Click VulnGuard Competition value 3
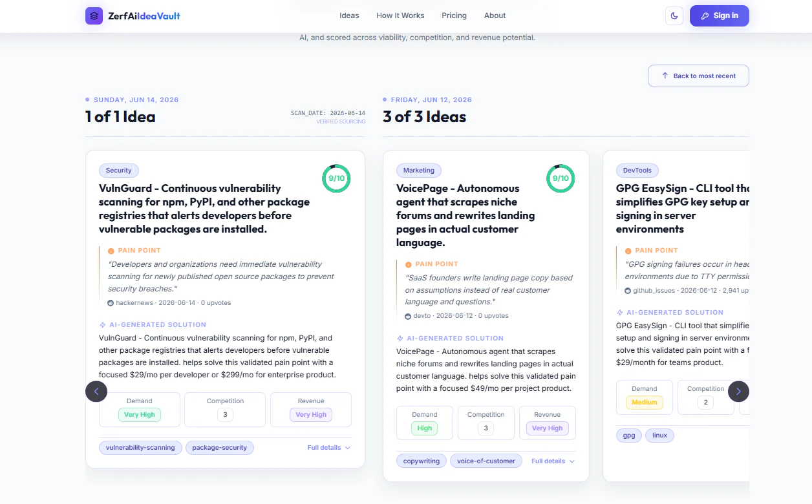812x504 pixels. [x=225, y=415]
